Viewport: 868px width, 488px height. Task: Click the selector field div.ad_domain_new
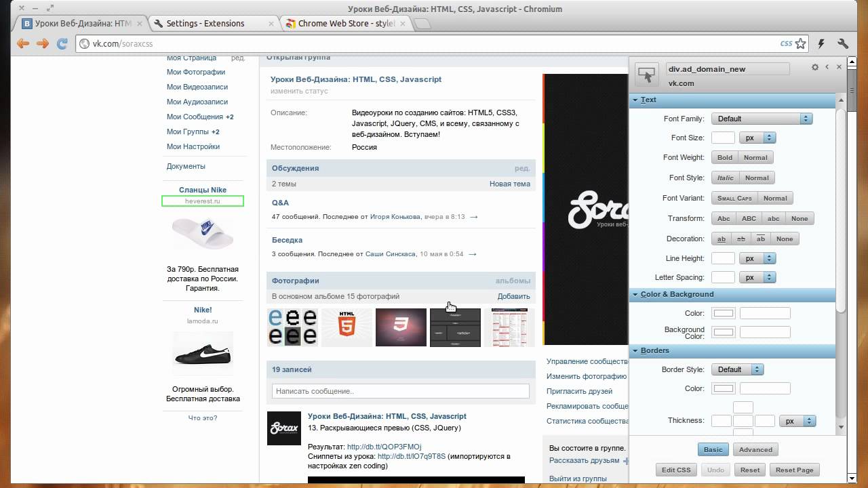point(728,69)
